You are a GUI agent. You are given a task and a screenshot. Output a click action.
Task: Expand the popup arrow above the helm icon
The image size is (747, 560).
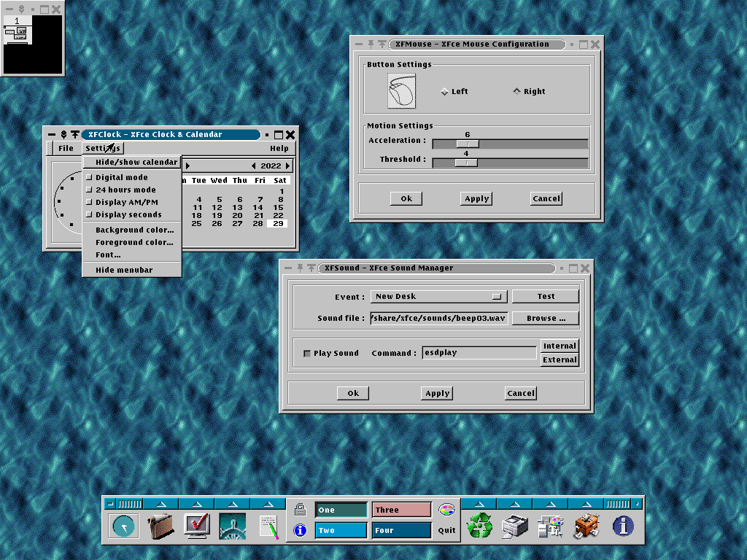coord(233,503)
